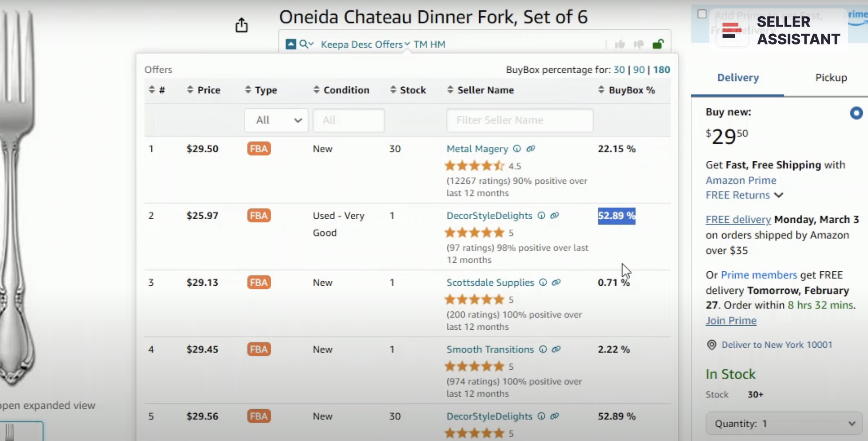Expand the FREE Returns chevron

[779, 195]
